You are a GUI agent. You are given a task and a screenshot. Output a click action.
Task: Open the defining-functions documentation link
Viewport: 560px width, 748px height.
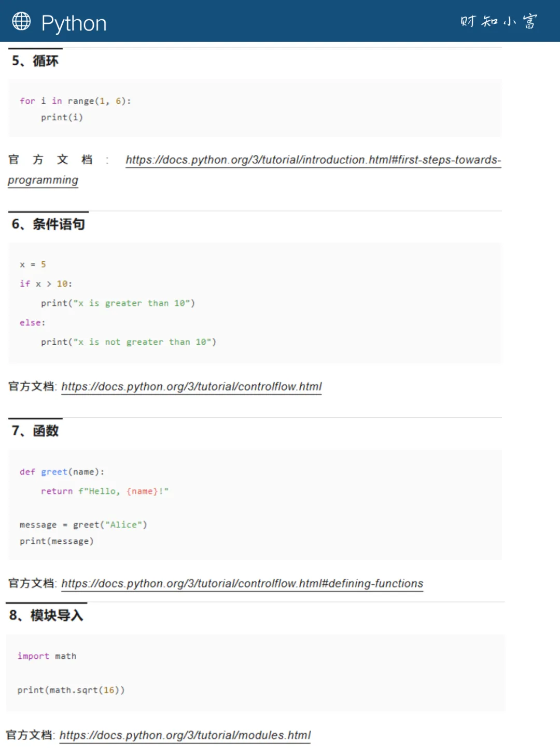(x=242, y=584)
